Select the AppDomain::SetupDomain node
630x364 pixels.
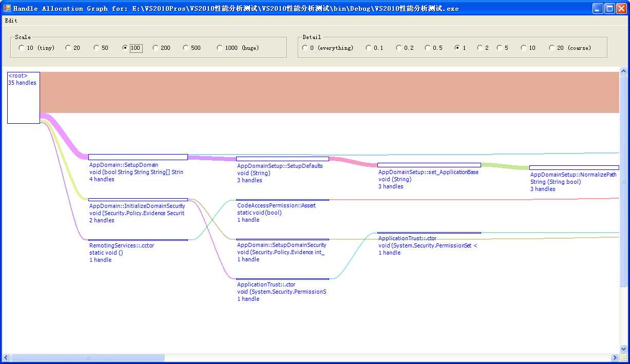138,157
